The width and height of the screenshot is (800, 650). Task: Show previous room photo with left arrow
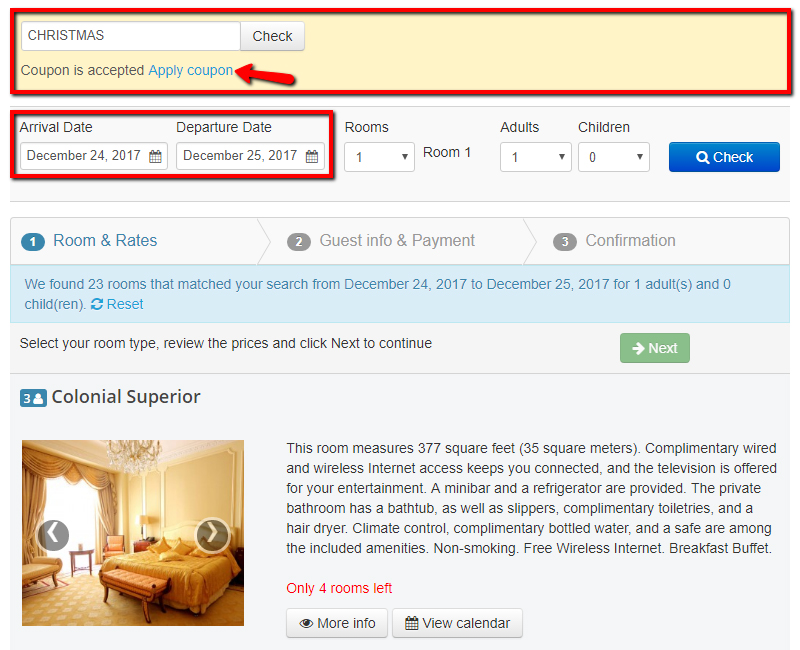point(53,536)
